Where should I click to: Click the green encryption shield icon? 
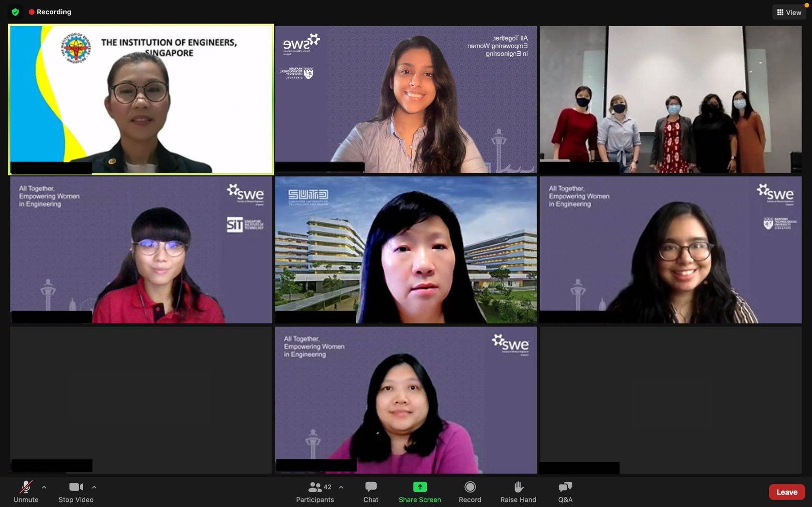point(15,12)
